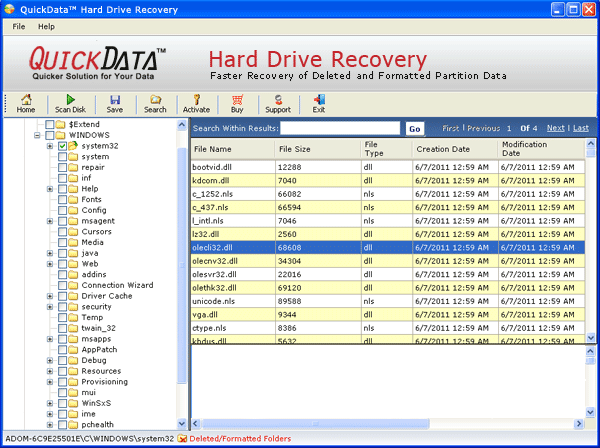Select the addins folder checkbox
Screen dimensions: 600x448
(x=63, y=274)
